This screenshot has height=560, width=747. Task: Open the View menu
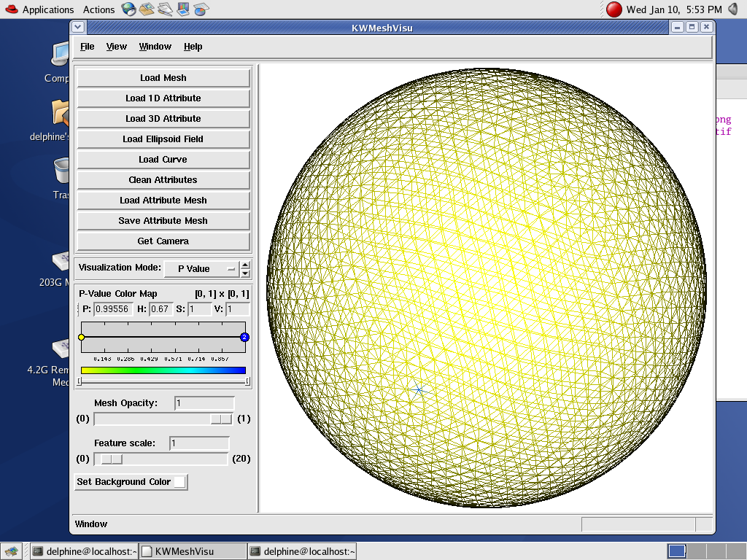click(x=116, y=47)
